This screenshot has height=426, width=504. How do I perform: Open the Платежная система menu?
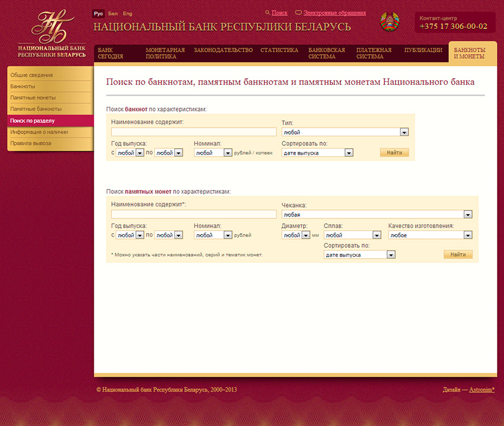pos(374,53)
